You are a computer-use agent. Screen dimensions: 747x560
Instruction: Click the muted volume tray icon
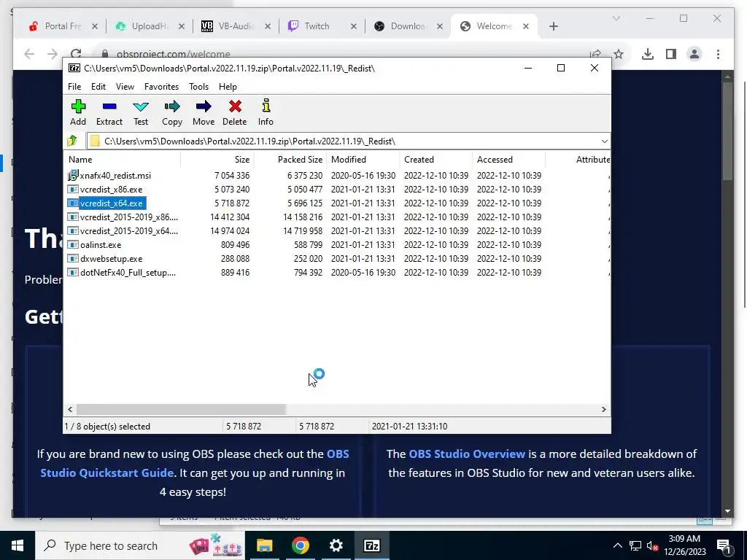pyautogui.click(x=652, y=545)
